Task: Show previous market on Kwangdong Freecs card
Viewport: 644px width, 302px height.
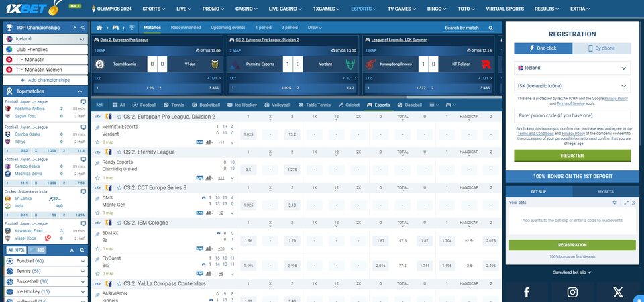Action: 480,78
